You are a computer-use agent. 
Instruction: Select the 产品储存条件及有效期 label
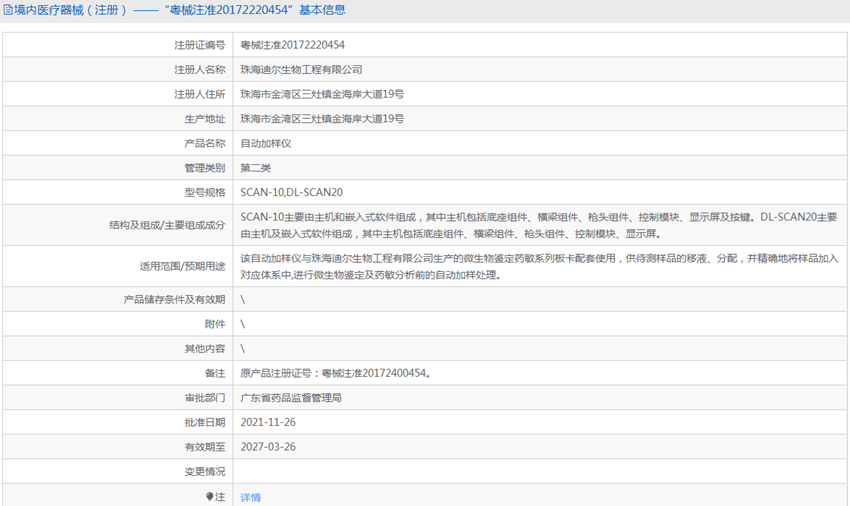174,299
